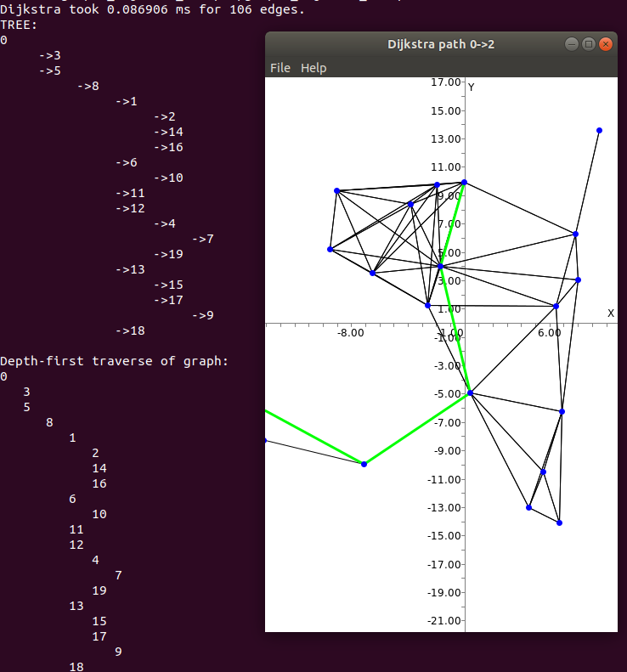Image resolution: width=627 pixels, height=672 pixels.
Task: Click the 6.00 x-axis tick label
Action: [x=549, y=334]
